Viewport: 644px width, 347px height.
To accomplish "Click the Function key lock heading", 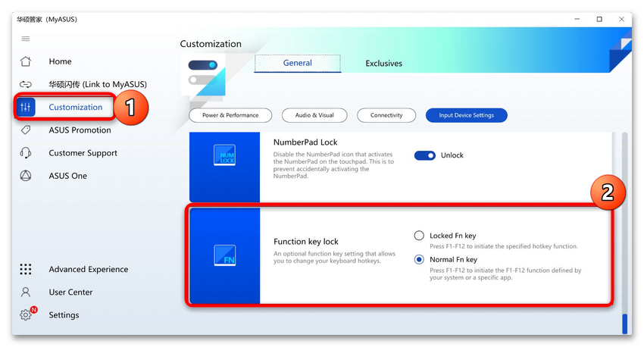I will coord(306,242).
